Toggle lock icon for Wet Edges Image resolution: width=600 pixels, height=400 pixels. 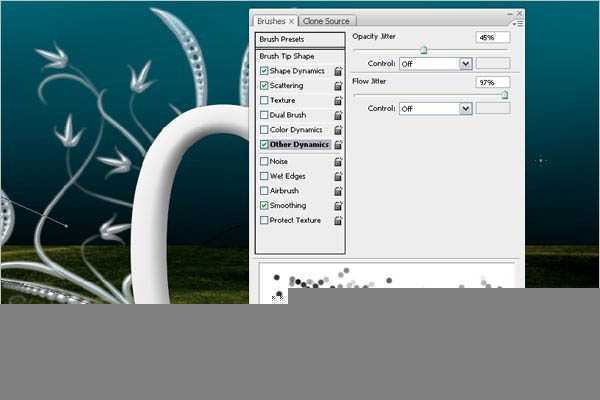(338, 176)
